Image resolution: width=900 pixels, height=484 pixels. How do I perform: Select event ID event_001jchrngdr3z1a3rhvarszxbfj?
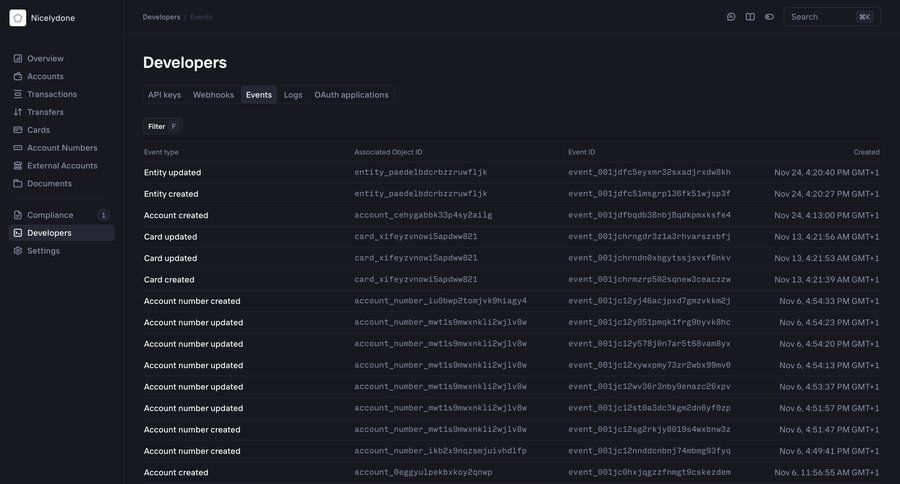(x=649, y=237)
